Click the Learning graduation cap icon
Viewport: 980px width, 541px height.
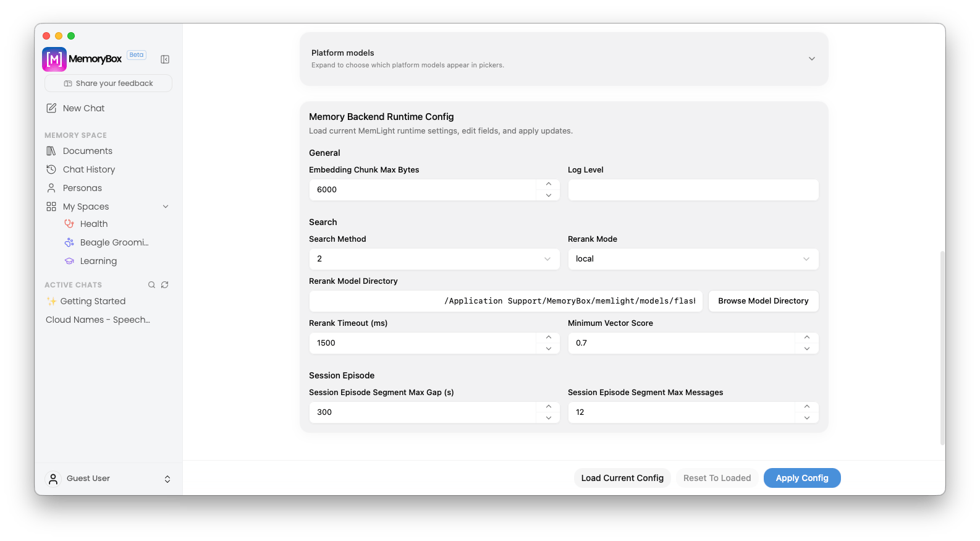pos(69,261)
